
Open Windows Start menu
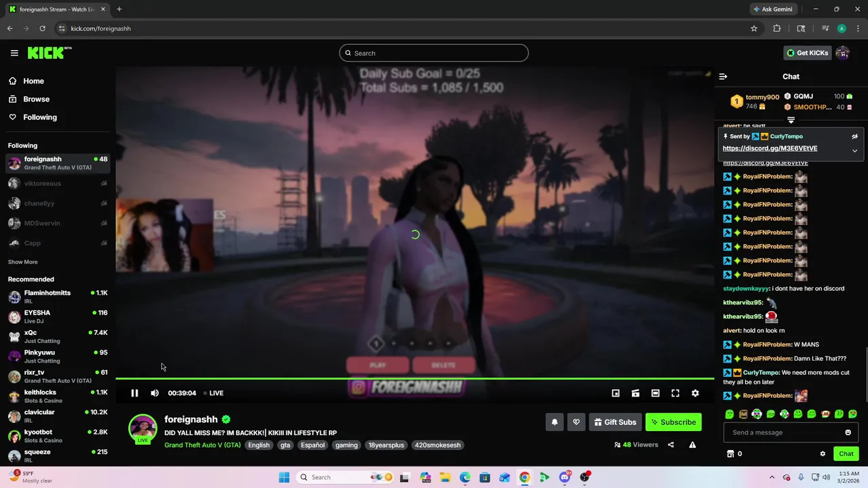(x=283, y=477)
